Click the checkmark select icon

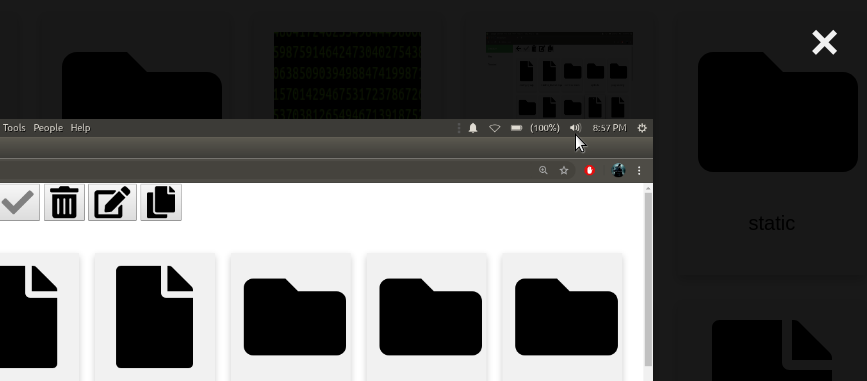point(18,202)
